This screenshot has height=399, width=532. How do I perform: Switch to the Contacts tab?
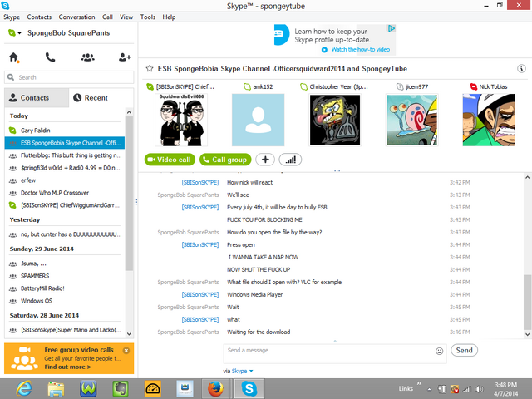tap(37, 98)
